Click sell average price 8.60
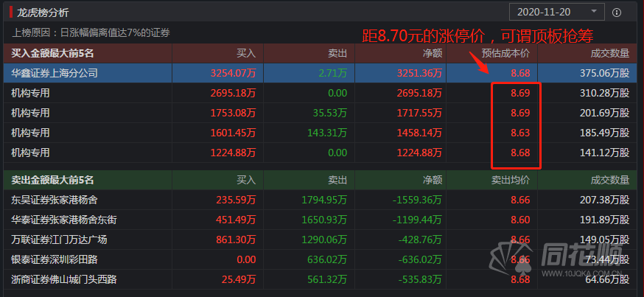Viewport: 644px width, 297px height. [520, 220]
